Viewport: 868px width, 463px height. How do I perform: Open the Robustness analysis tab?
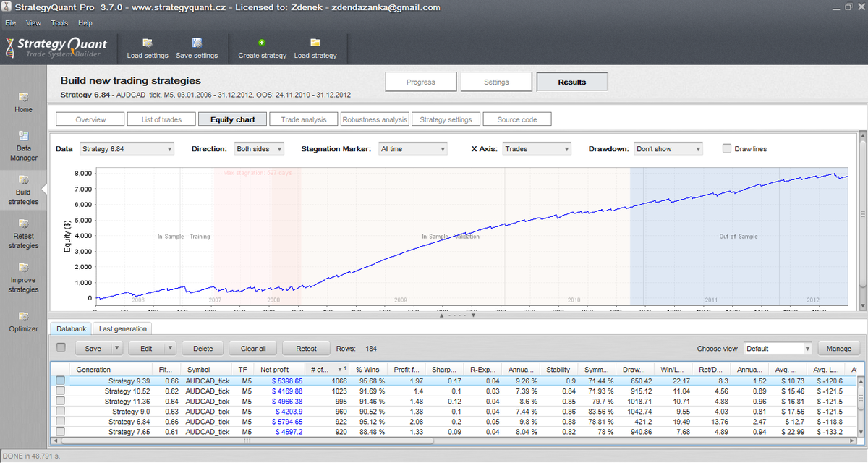coord(375,119)
